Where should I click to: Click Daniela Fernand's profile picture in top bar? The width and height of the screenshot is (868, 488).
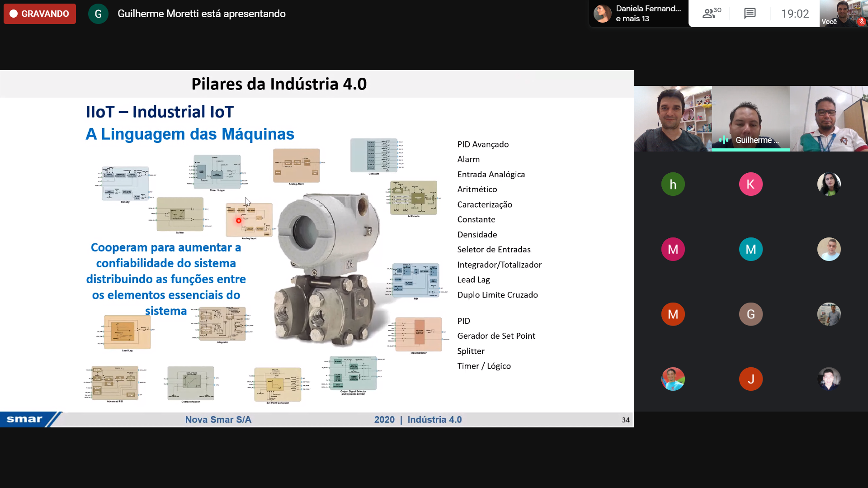602,14
